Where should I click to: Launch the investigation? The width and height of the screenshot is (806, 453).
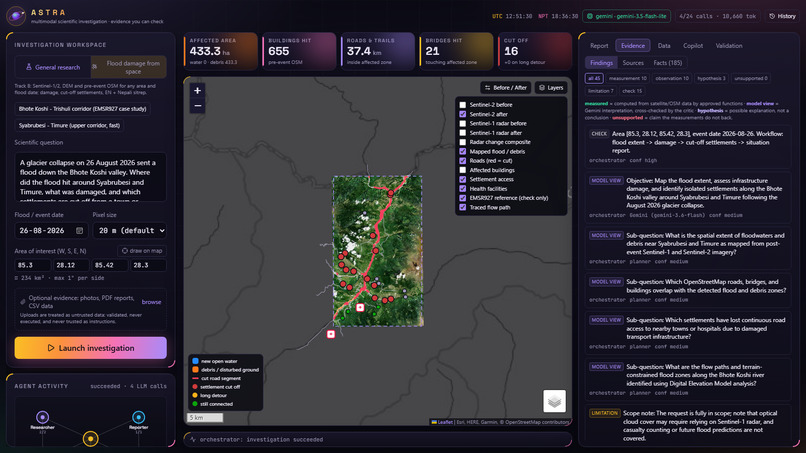[90, 348]
